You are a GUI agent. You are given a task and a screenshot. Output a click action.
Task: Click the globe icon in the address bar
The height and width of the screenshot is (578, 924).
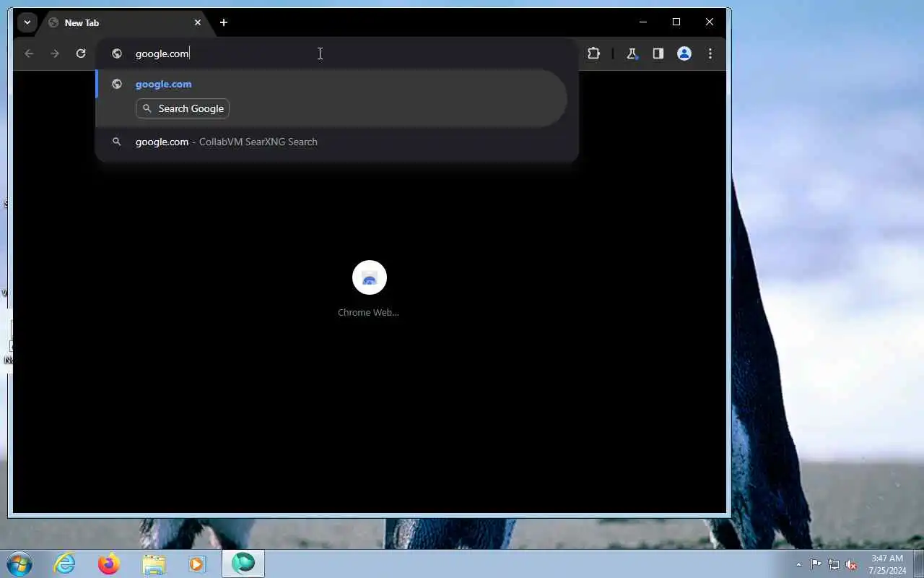[117, 53]
